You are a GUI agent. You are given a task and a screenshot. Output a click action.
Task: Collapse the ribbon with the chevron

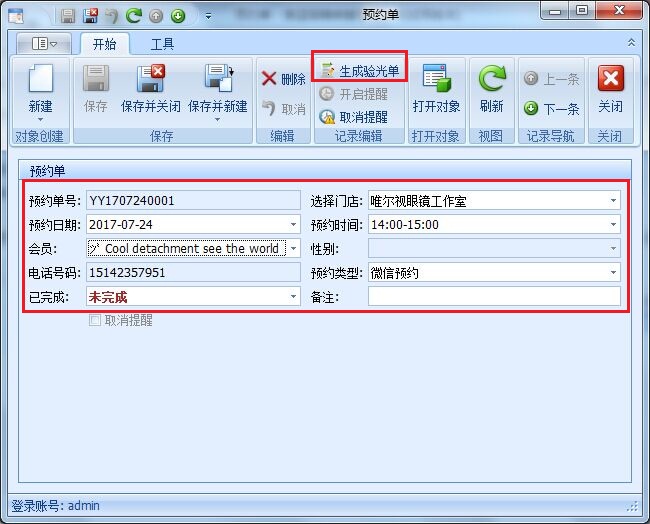(x=631, y=43)
